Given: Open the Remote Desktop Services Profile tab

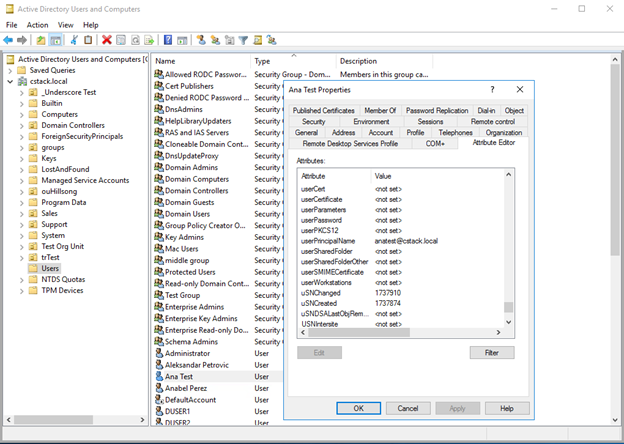Looking at the screenshot, I should point(350,144).
